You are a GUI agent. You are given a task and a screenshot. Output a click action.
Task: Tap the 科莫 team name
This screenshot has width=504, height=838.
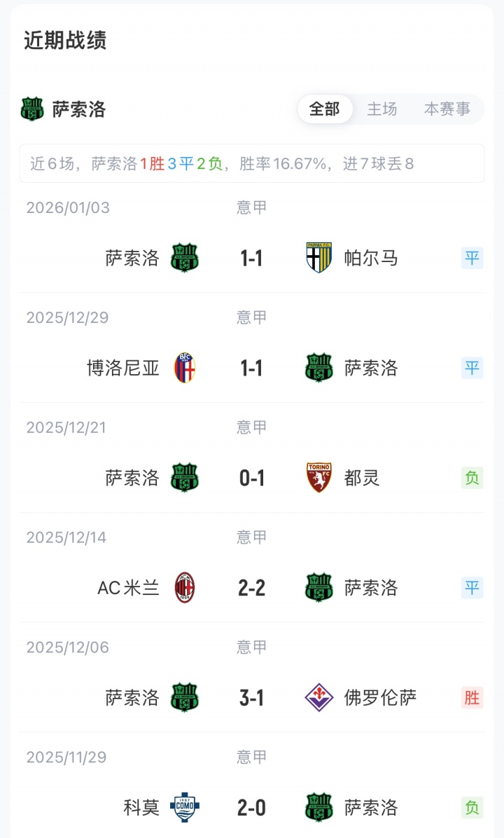click(x=141, y=808)
